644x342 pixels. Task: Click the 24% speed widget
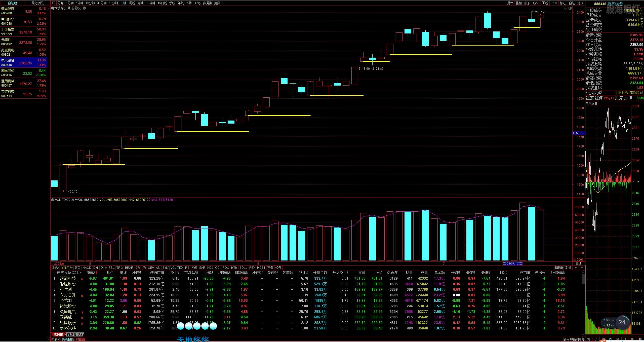pyautogui.click(x=623, y=323)
